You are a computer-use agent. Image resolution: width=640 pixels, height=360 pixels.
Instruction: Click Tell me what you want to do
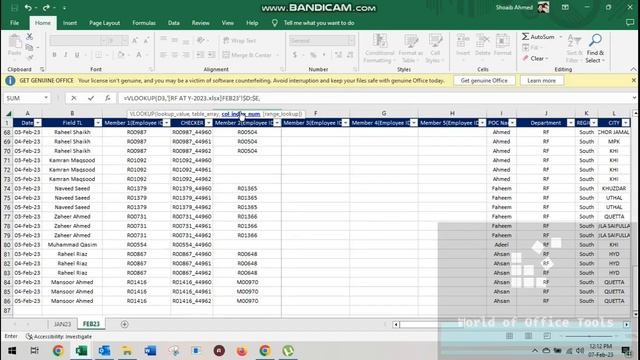click(x=319, y=23)
